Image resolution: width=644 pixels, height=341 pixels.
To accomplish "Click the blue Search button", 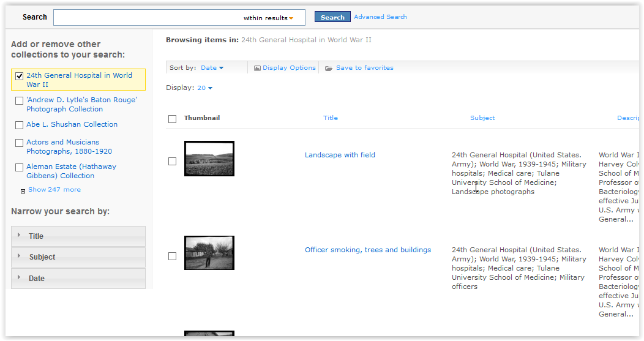I will (x=332, y=17).
